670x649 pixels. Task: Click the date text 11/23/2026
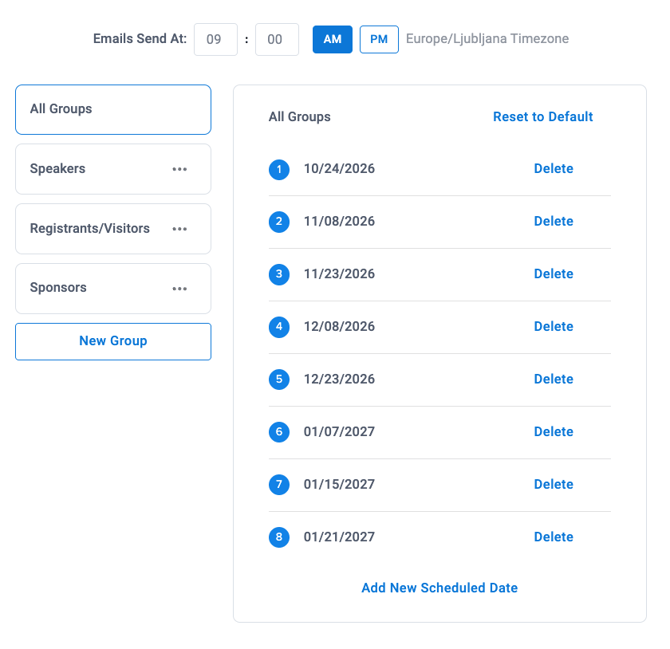point(339,273)
